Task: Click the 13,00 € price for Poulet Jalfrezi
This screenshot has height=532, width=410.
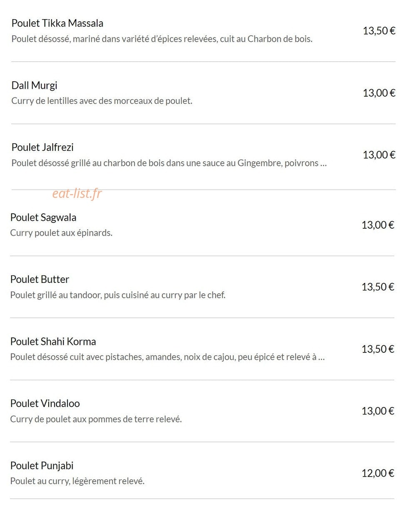Action: [x=379, y=155]
